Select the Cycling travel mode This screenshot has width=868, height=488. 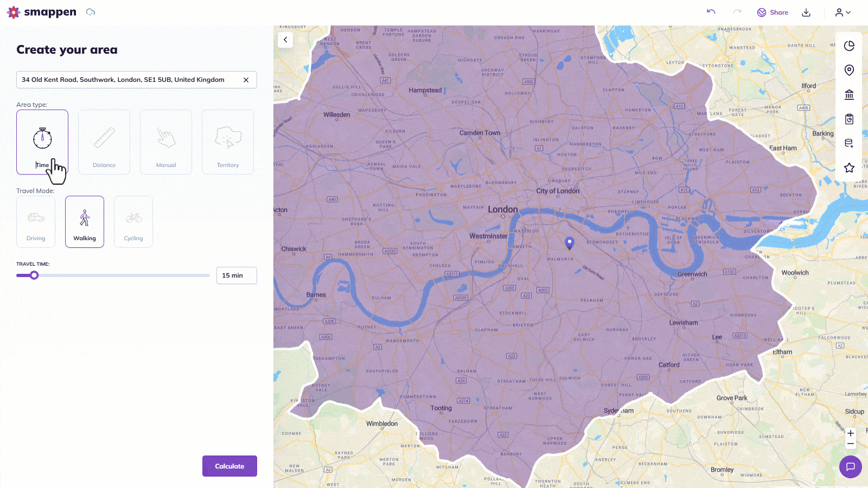tap(133, 222)
